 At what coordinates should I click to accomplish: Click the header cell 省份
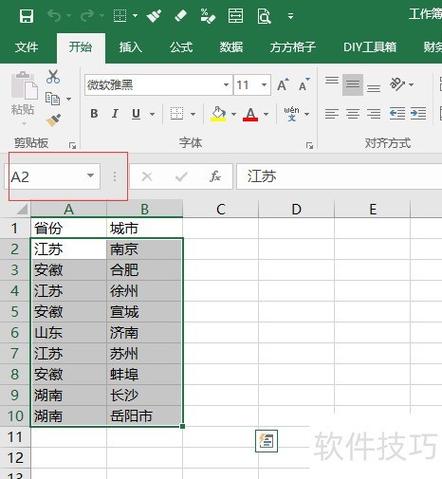[68, 228]
